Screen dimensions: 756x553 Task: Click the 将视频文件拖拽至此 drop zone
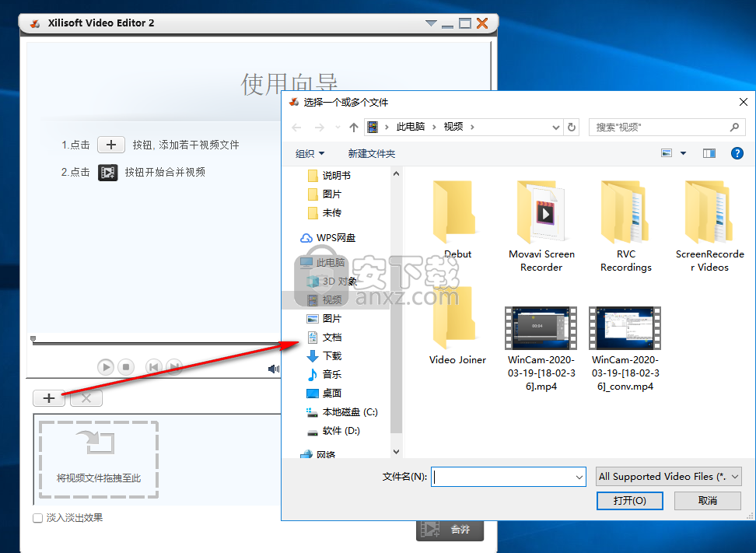99,460
